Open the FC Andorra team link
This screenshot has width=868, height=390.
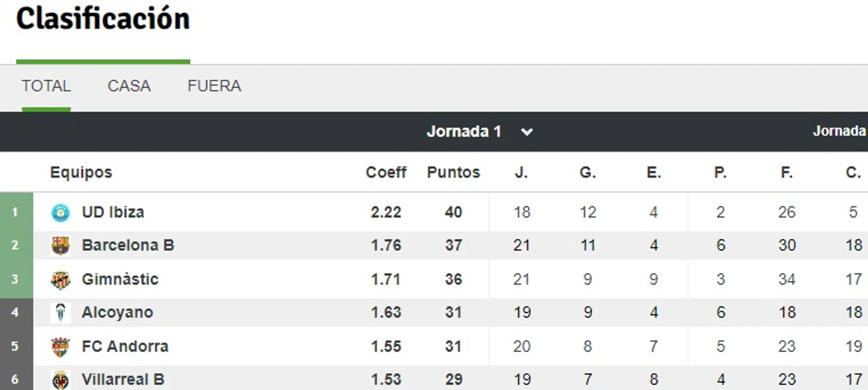coord(125,347)
